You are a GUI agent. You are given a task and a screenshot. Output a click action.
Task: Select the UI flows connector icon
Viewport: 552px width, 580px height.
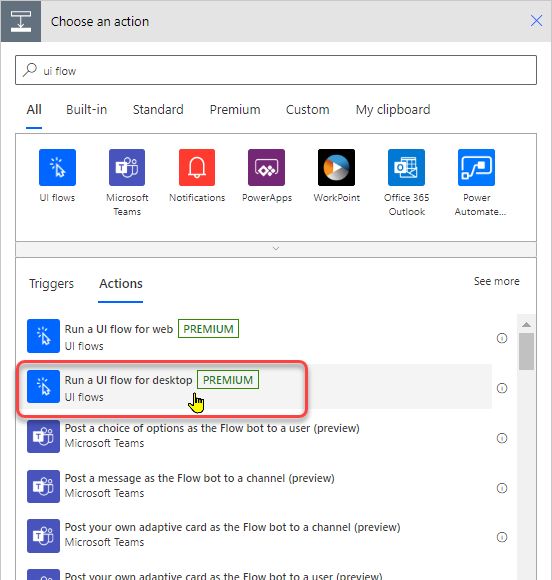57,168
